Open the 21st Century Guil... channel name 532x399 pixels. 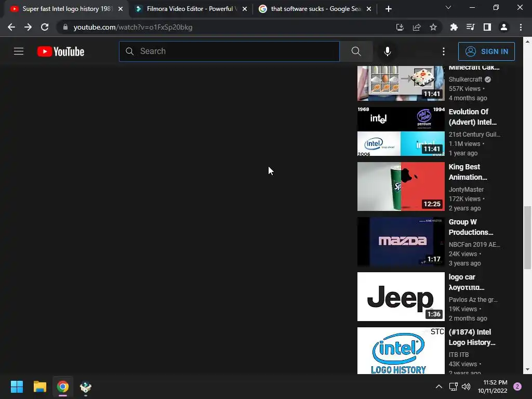coord(474,135)
